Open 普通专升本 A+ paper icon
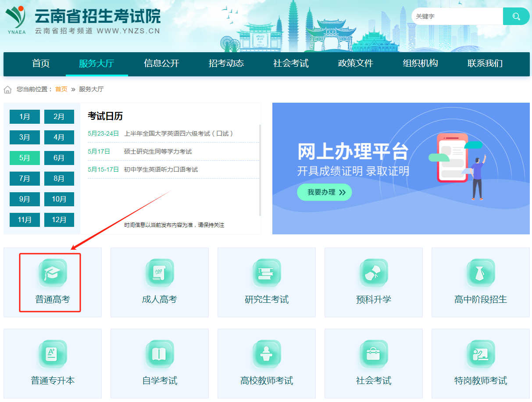Viewport: 532px width, 402px height. click(53, 354)
